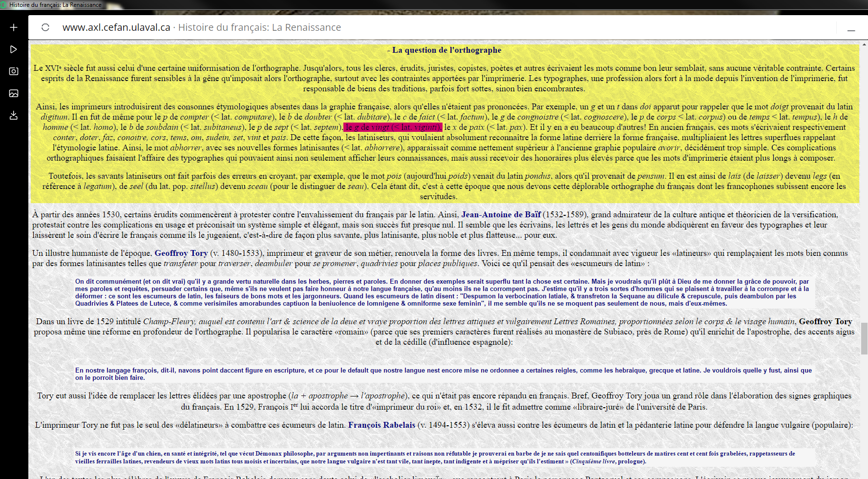This screenshot has height=479, width=868.
Task: Click the scrollbar up arrow
Action: coord(864,45)
